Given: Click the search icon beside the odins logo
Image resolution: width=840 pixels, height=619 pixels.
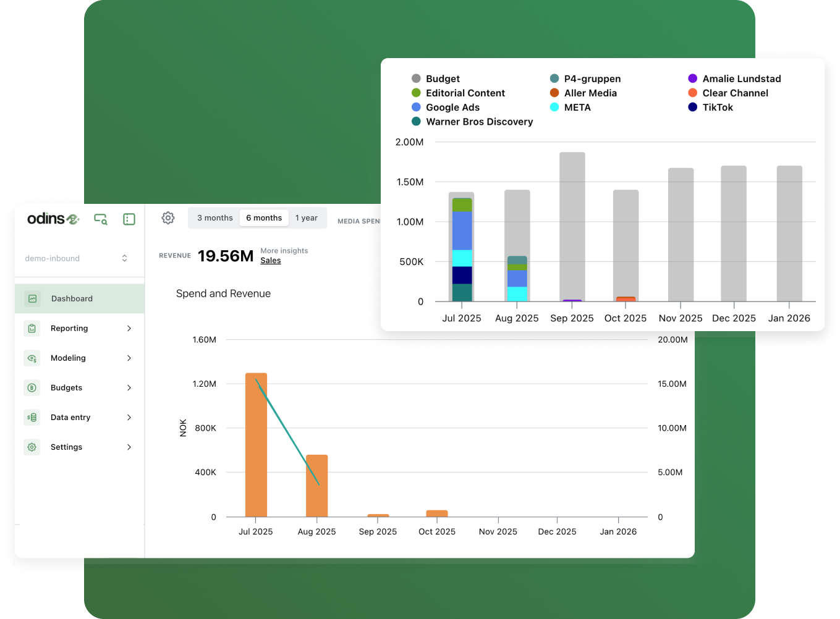Looking at the screenshot, I should (x=101, y=219).
